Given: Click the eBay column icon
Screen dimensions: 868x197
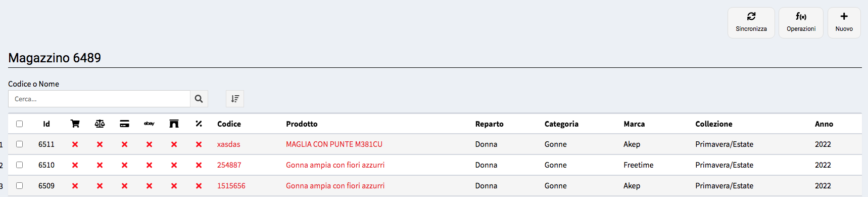Looking at the screenshot, I should pyautogui.click(x=149, y=124).
